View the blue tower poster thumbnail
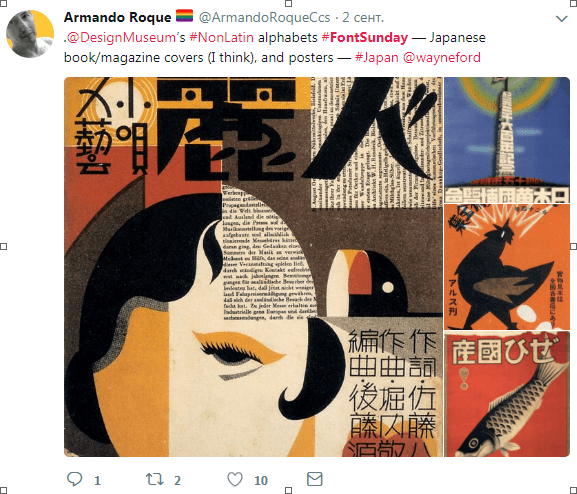 (507, 140)
